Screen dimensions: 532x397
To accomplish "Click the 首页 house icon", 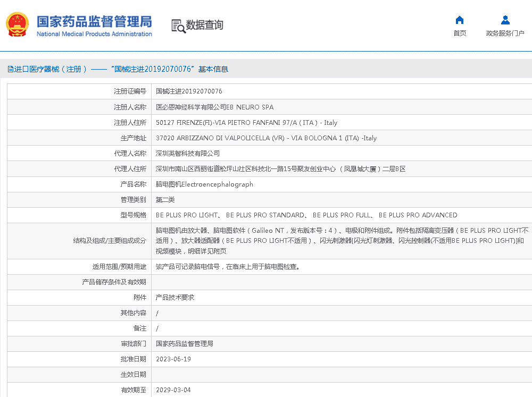I will tap(460, 20).
